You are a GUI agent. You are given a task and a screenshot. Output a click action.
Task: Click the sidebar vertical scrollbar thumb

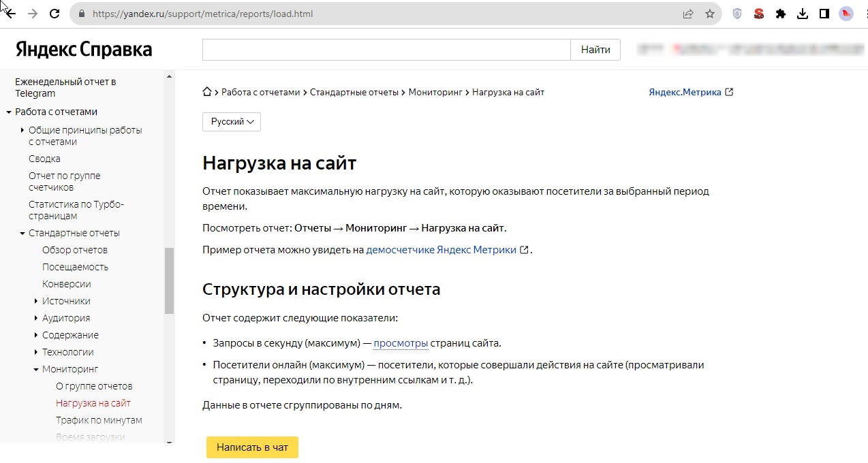point(169,281)
